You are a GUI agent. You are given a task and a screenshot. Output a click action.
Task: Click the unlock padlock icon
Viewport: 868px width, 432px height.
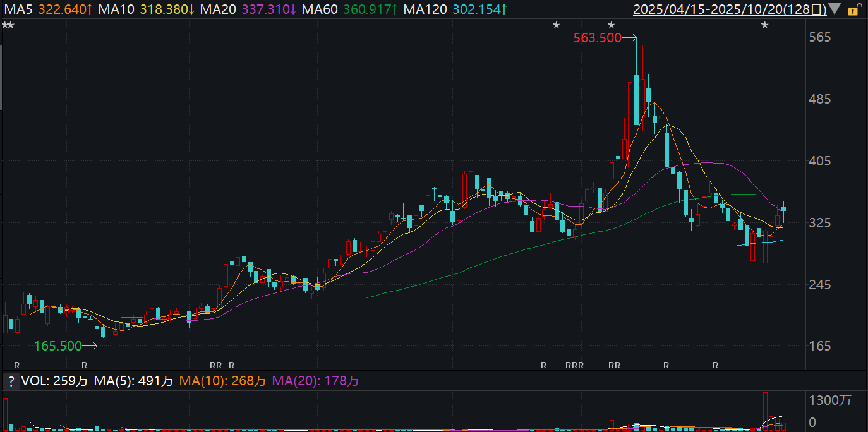(853, 9)
